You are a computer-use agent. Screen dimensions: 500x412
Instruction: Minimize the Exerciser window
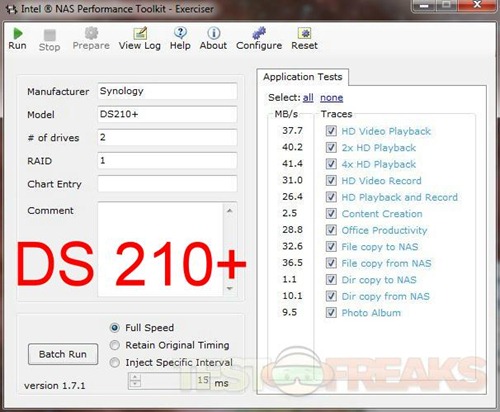click(424, 6)
